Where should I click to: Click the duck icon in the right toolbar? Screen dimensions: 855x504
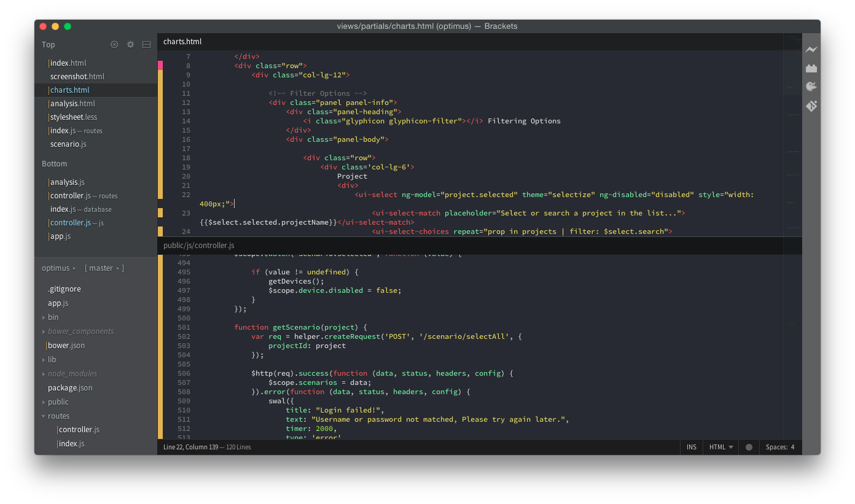pos(811,87)
